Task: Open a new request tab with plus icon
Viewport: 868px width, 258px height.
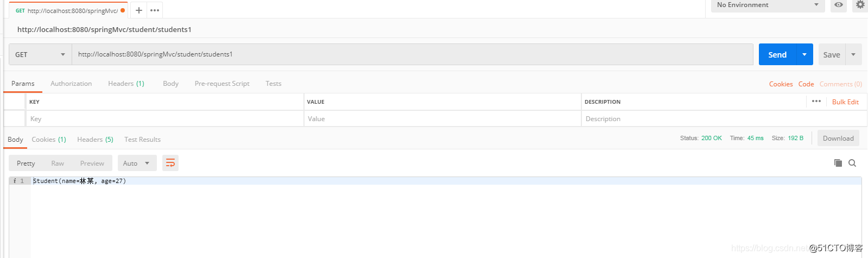Action: [139, 10]
